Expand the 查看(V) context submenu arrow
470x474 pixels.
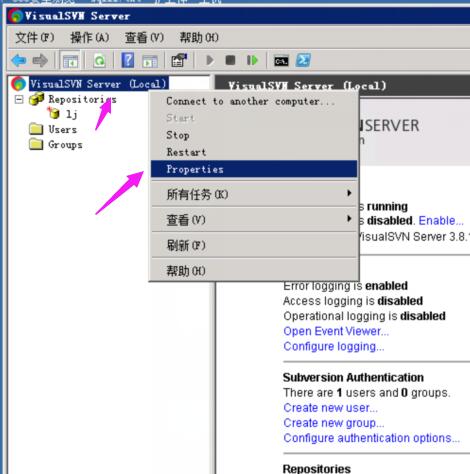[349, 219]
